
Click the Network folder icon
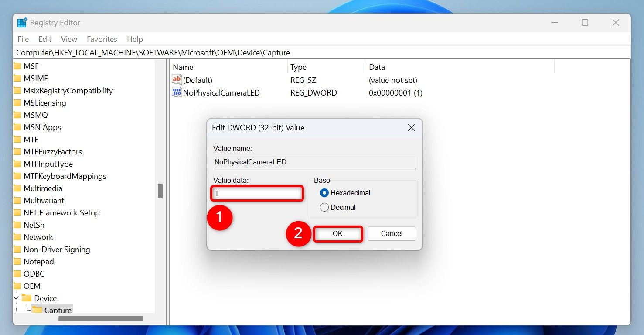[x=17, y=237]
